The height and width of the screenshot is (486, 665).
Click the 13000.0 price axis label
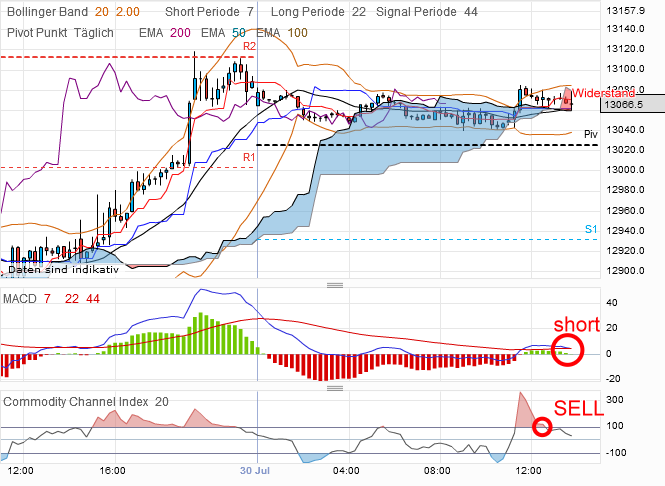pyautogui.click(x=626, y=170)
